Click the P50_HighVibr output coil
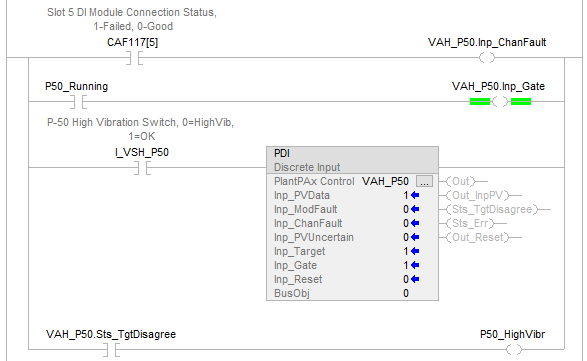The image size is (587, 361). (x=513, y=350)
